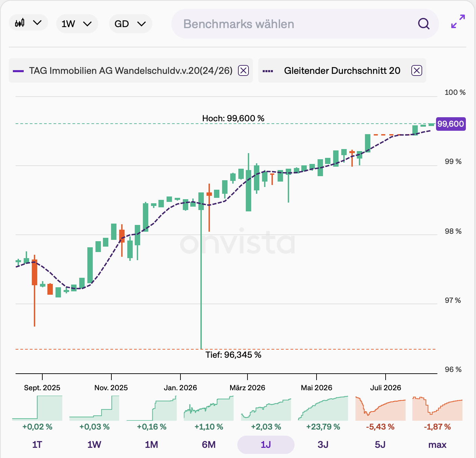This screenshot has height=458, width=476.
Task: Click the magnifier search icon
Action: tap(424, 24)
